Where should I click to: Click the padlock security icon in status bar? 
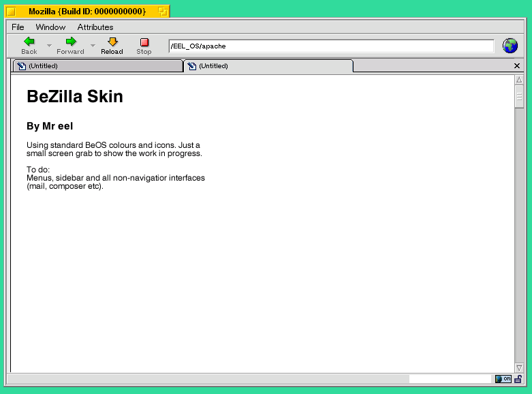518,379
